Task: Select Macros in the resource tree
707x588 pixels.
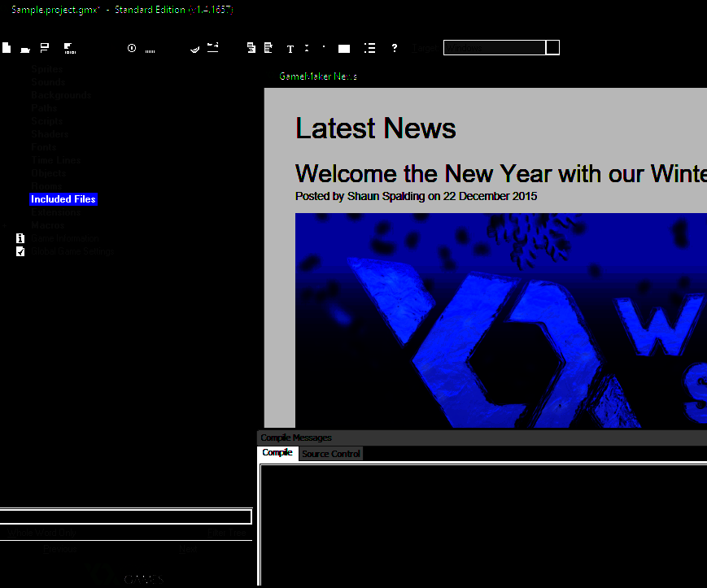Action: (48, 225)
